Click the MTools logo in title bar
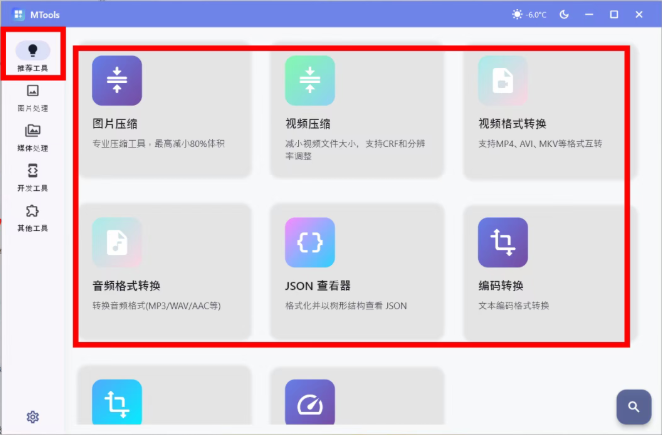 tap(18, 14)
